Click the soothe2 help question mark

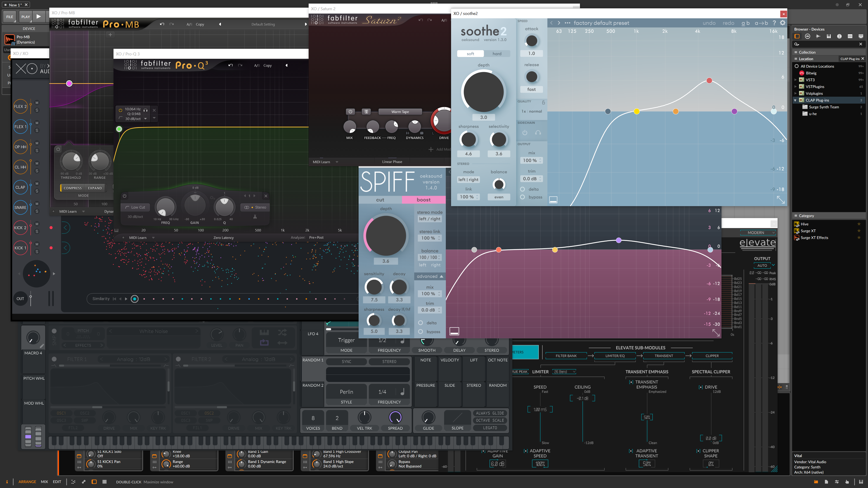point(774,23)
